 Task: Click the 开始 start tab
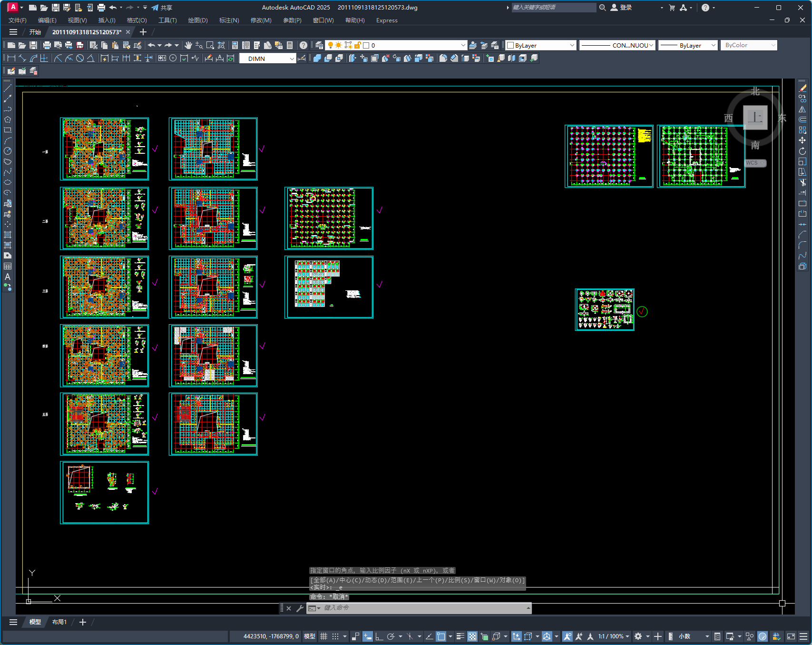(35, 32)
